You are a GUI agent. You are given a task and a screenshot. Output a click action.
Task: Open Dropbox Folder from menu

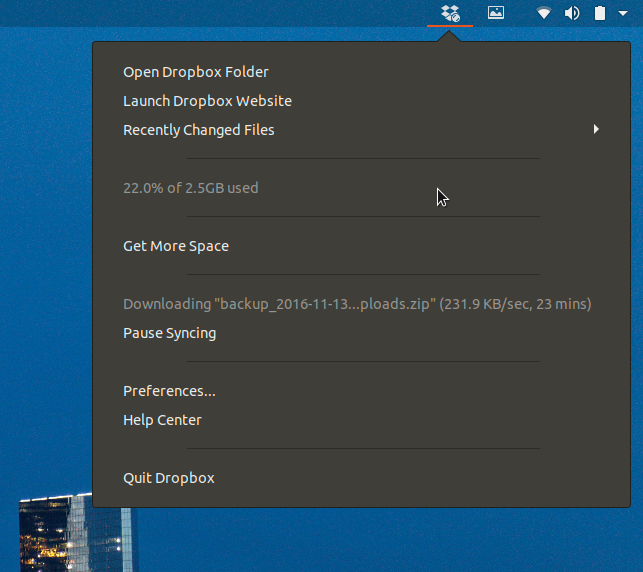[x=196, y=72]
